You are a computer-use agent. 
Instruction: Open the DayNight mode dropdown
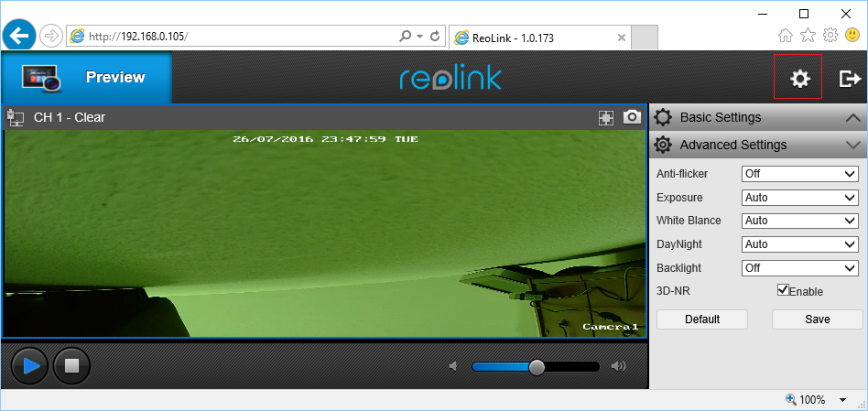click(799, 244)
